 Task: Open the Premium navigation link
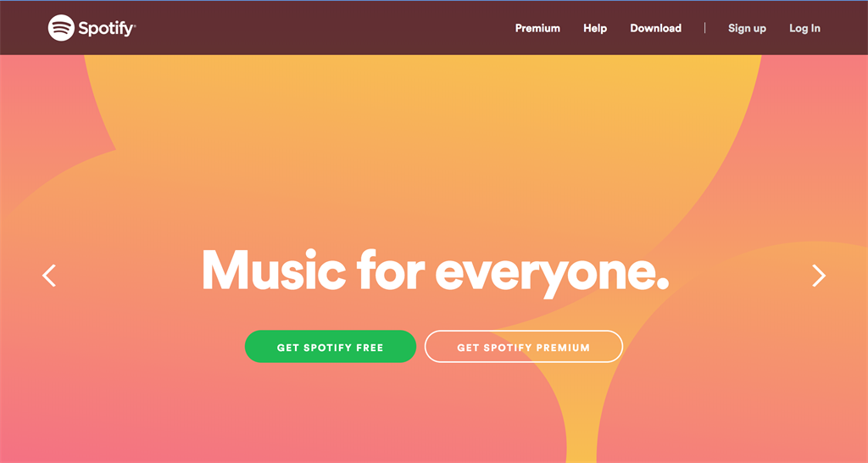[x=537, y=28]
